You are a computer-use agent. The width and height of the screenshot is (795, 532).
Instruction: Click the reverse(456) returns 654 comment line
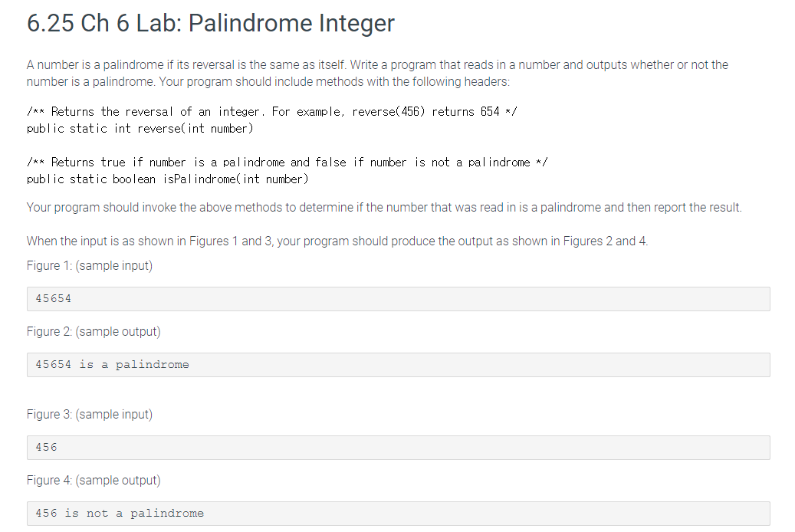tap(272, 112)
